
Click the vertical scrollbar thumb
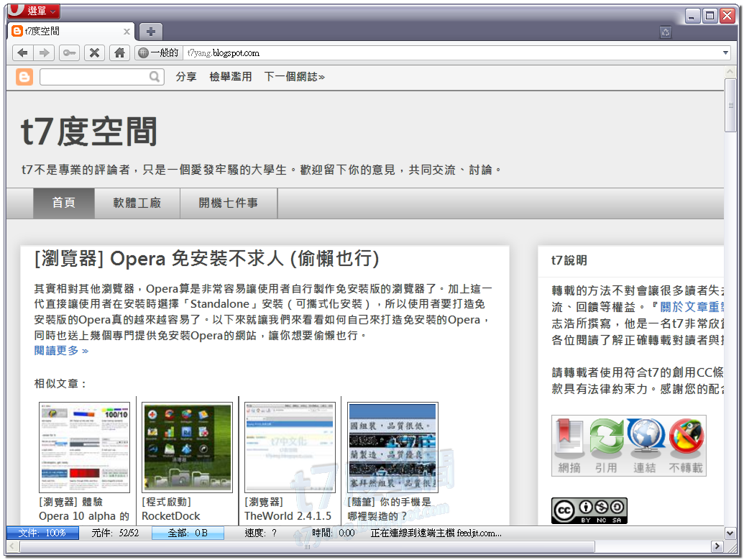pos(730,105)
